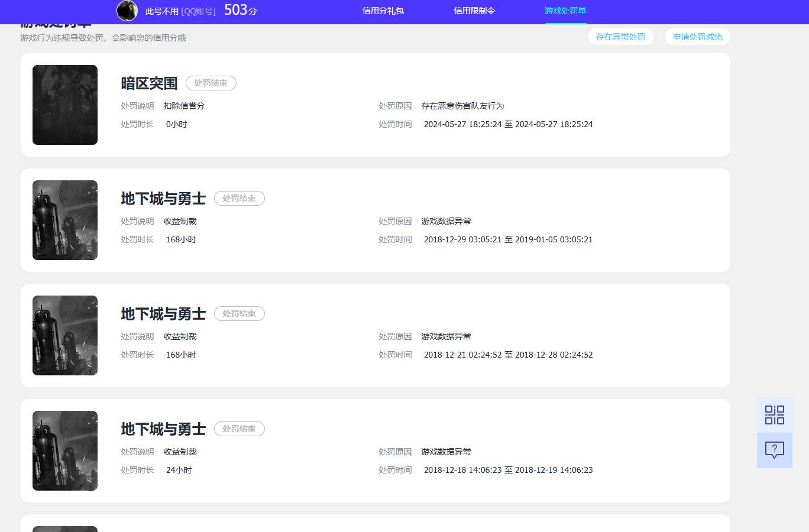Click the 此号不用 account name

pyautogui.click(x=161, y=11)
